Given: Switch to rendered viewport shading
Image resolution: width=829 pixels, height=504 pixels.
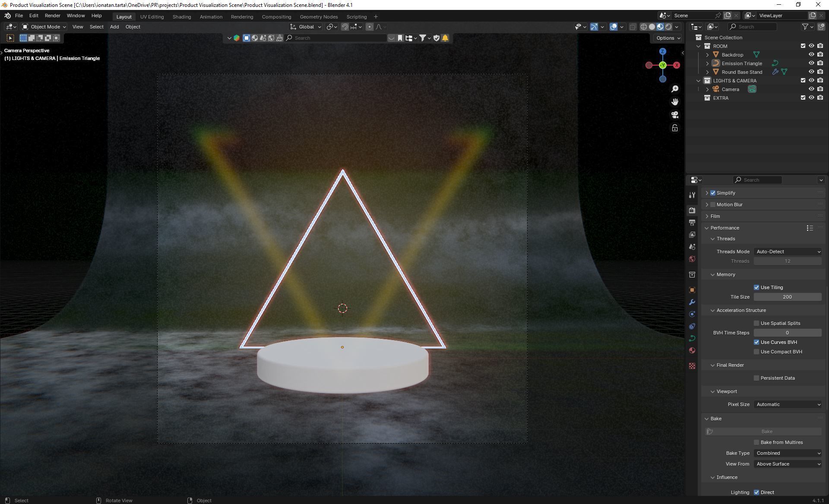Looking at the screenshot, I should point(668,27).
